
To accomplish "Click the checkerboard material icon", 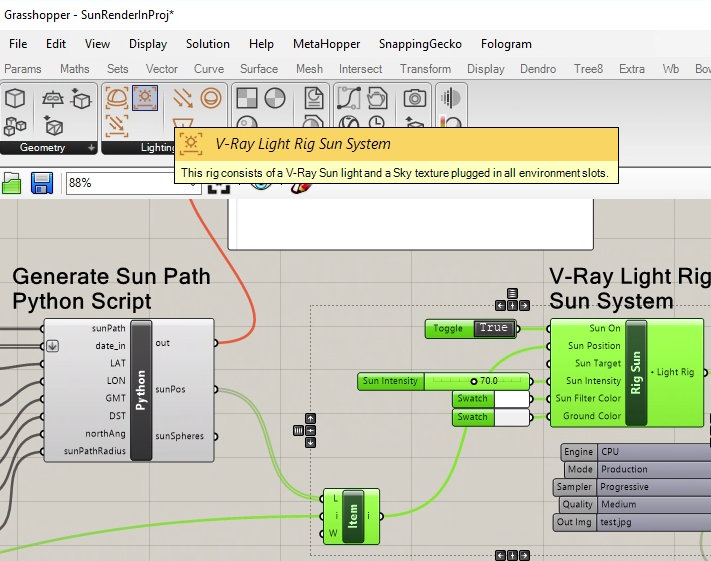I will pos(247,98).
